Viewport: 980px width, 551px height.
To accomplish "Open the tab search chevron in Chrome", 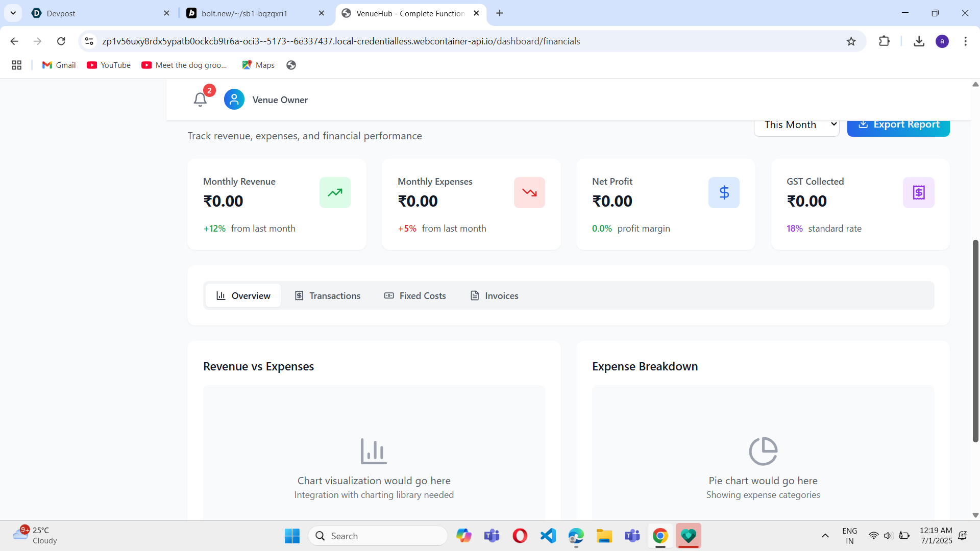I will pos(13,13).
